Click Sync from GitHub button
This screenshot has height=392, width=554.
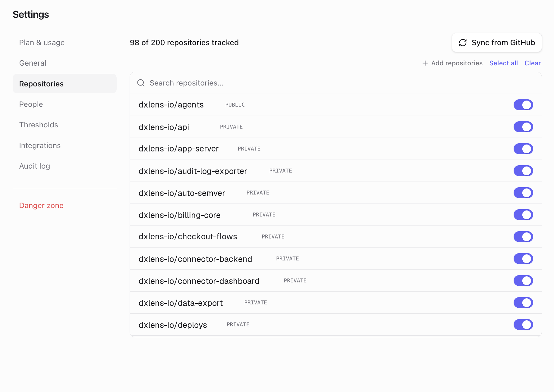[497, 42]
